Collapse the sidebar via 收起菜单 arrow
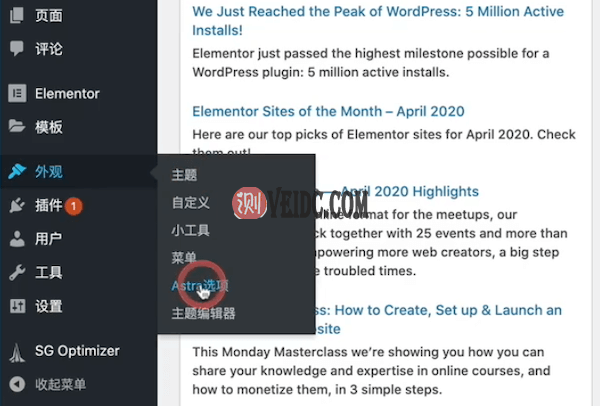This screenshot has height=406, width=600. pos(17,384)
